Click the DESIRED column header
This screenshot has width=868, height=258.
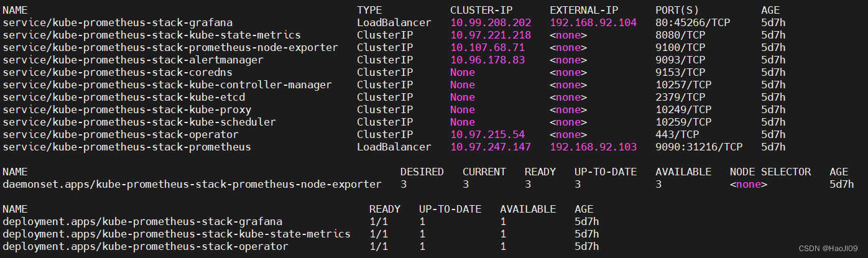(422, 172)
